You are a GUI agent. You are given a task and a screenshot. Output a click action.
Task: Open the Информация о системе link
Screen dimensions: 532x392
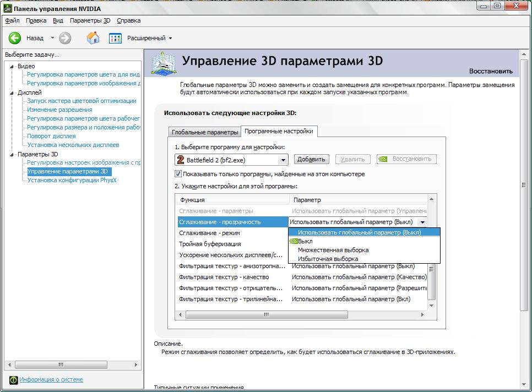(x=51, y=379)
